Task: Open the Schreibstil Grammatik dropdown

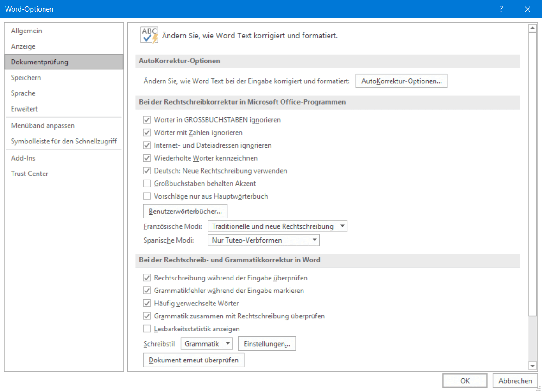Action: coord(207,344)
